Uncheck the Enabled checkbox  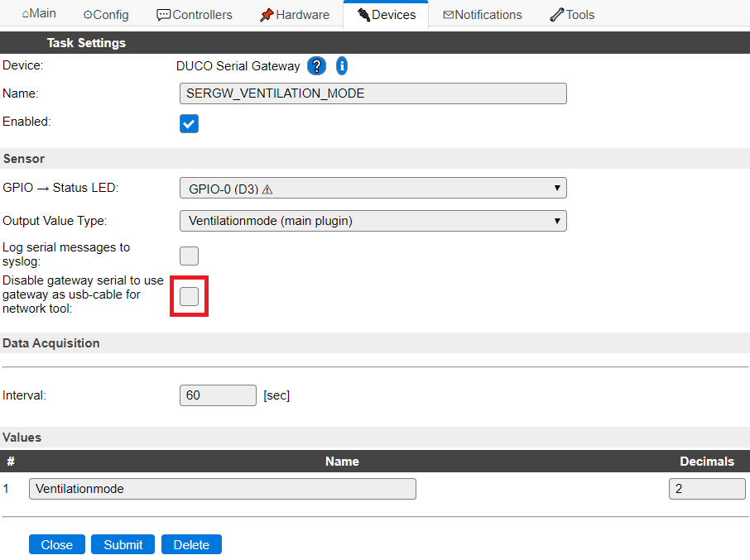(189, 124)
